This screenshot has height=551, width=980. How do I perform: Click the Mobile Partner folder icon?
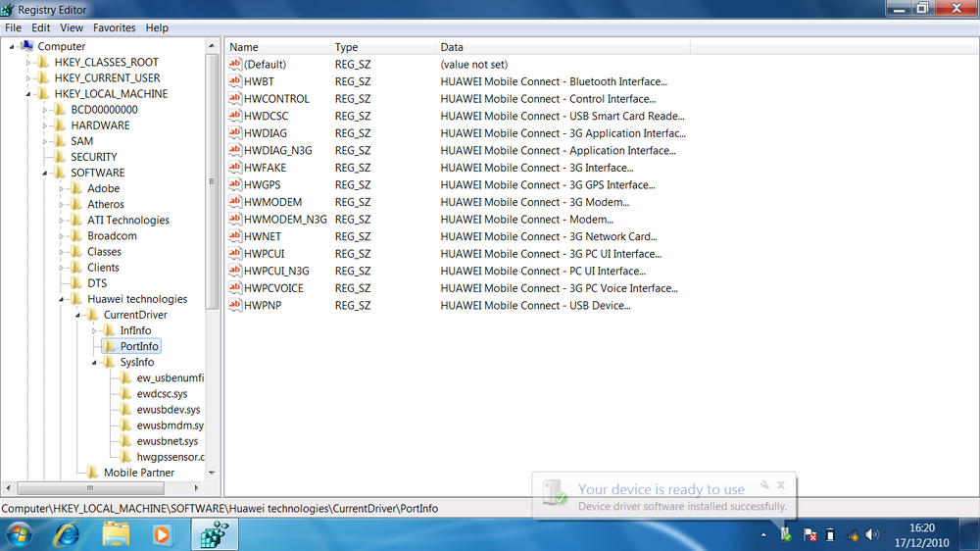[92, 473]
